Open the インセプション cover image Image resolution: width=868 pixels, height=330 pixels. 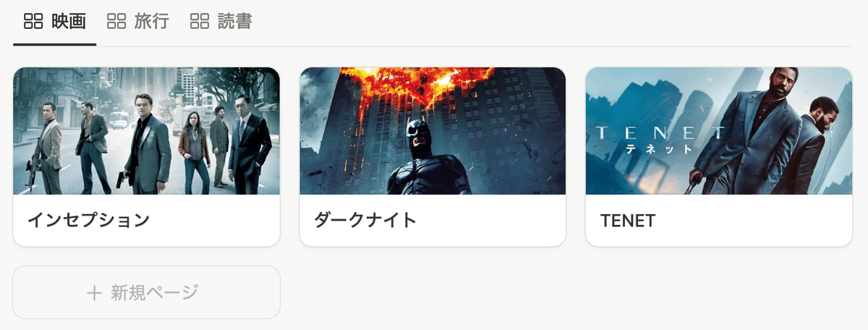pos(146,131)
